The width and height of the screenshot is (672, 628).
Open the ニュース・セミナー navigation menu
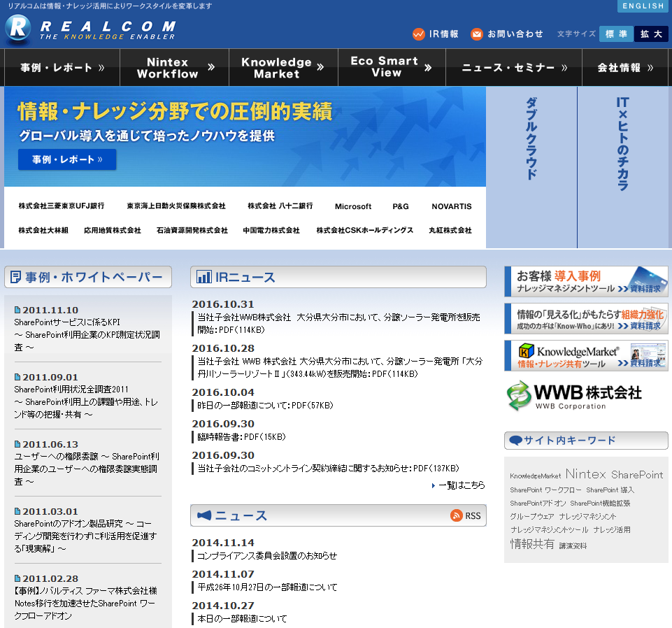coord(514,68)
